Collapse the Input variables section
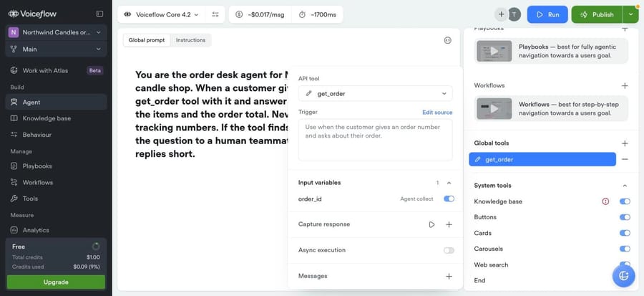 (449, 183)
